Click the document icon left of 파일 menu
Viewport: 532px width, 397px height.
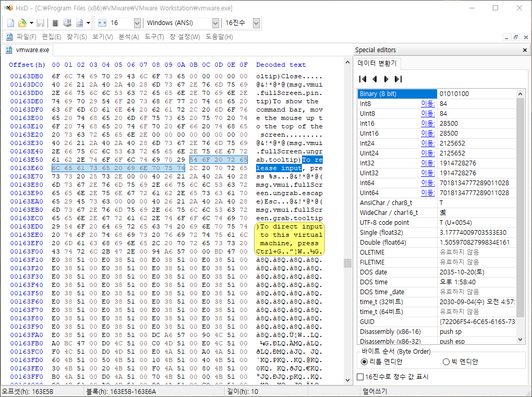coord(9,37)
